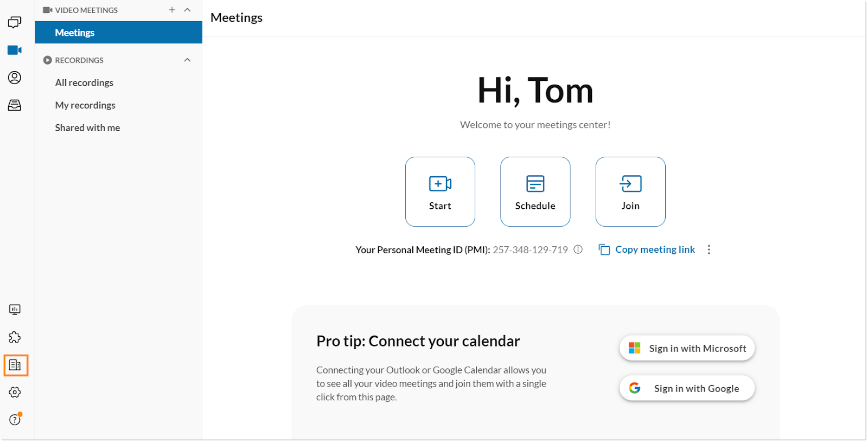The width and height of the screenshot is (868, 442).
Task: Open the Message panel from the sidebar
Action: point(15,22)
